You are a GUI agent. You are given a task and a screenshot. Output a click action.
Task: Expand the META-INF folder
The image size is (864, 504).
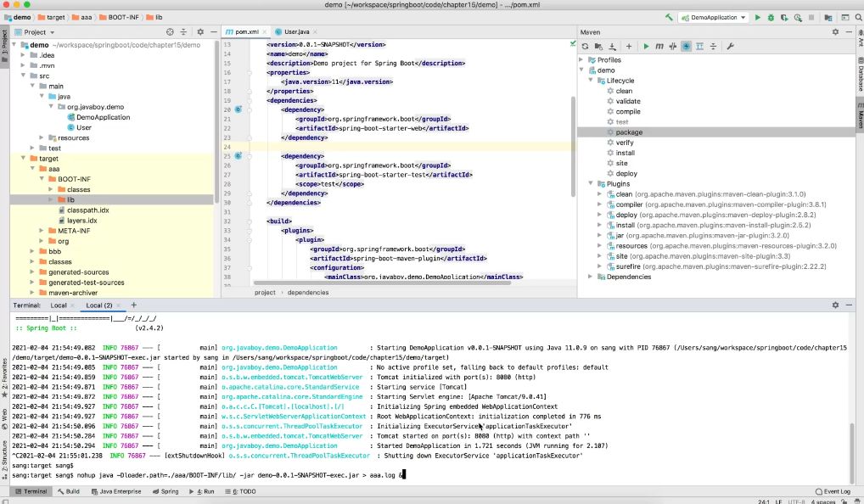[x=41, y=231]
